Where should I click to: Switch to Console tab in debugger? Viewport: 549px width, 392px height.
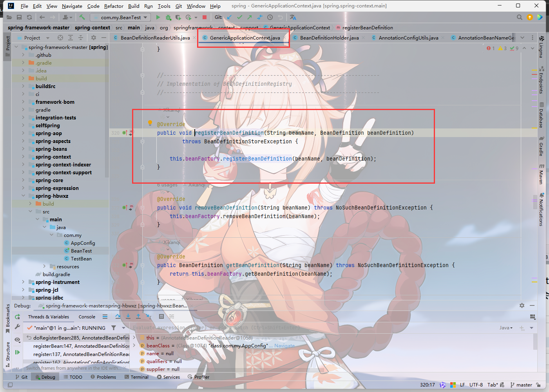[x=87, y=317]
